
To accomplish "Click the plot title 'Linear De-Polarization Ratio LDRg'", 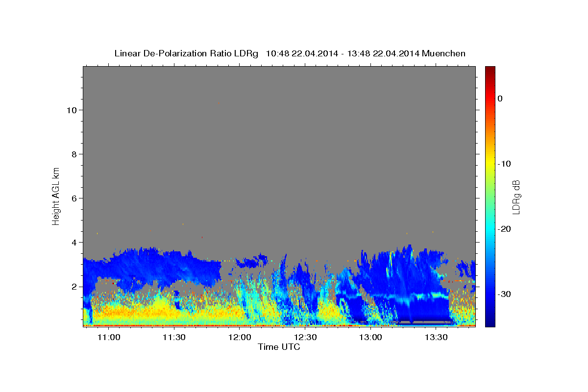I will (186, 53).
